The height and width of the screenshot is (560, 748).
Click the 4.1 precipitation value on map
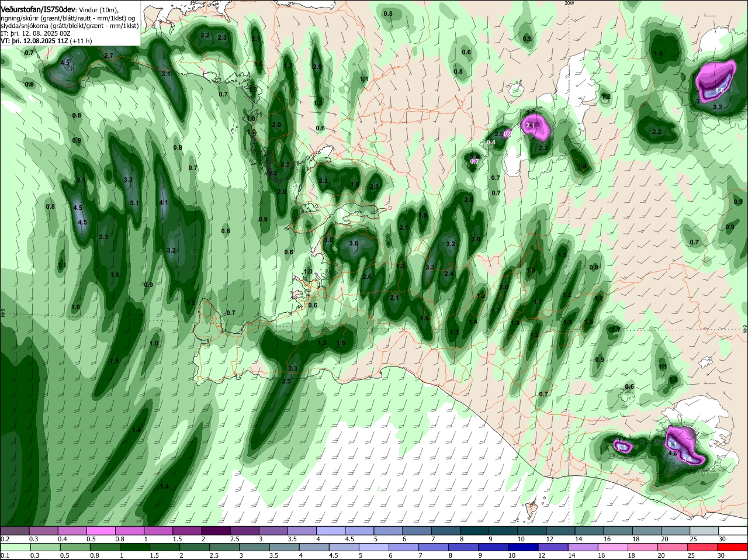point(164,203)
